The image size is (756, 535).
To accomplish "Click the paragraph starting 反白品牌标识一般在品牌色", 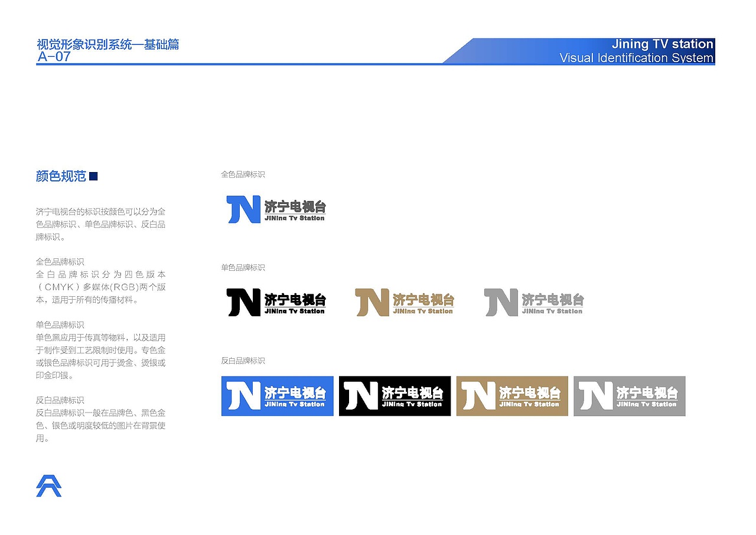I will pos(100,426).
